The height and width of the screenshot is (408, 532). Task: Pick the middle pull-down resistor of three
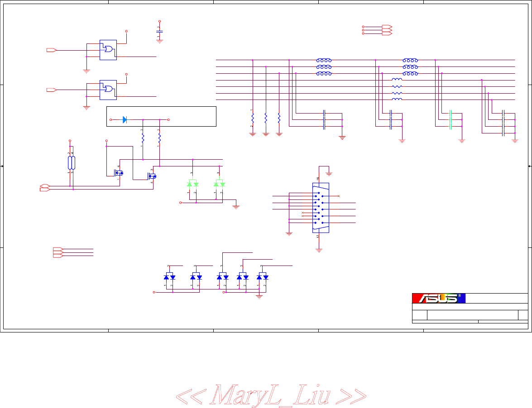click(266, 118)
